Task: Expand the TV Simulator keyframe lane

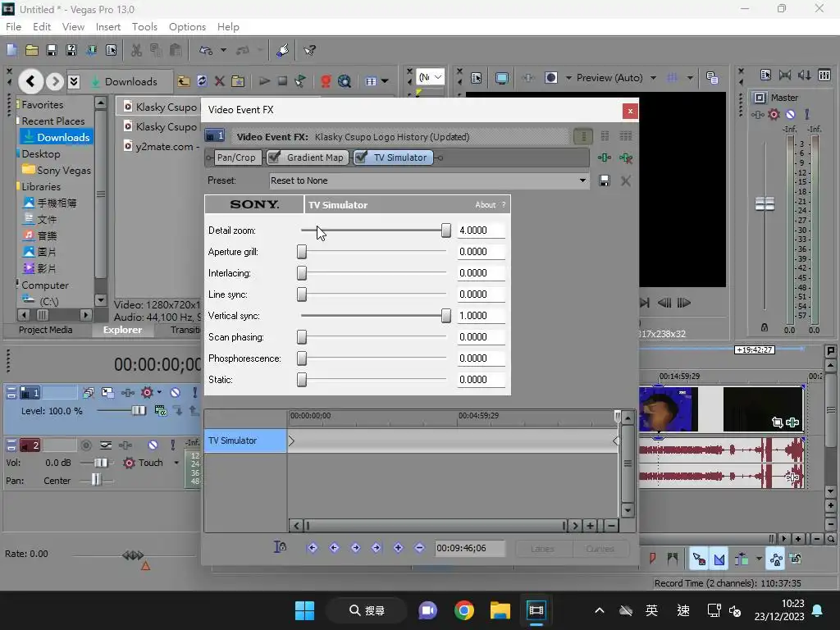Action: coord(291,441)
